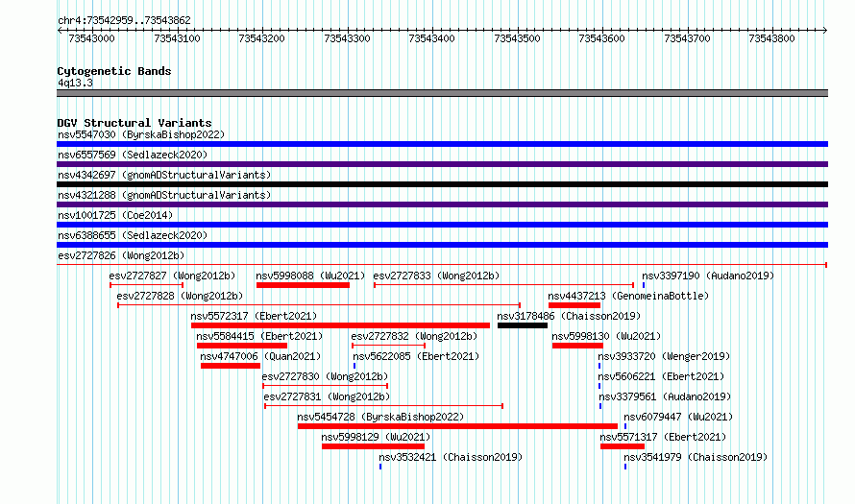Viewport: 855px width, 504px height.
Task: Open nsv3178486 (Chaisson2019) label
Action: pos(569,316)
